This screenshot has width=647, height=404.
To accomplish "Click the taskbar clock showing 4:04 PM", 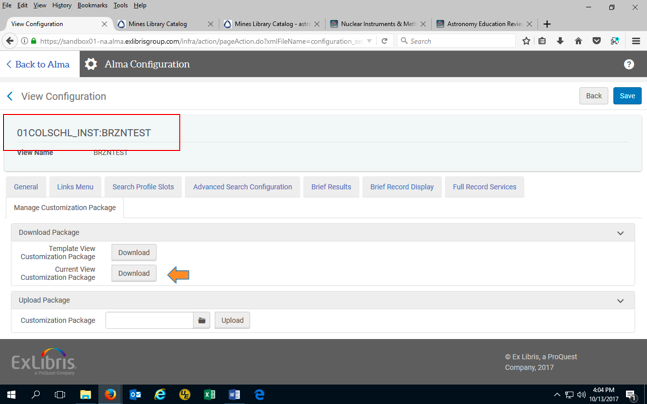I will tap(604, 395).
